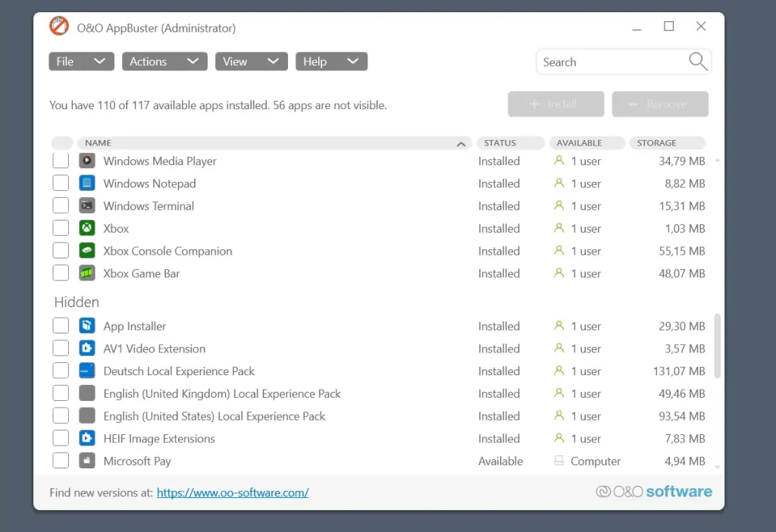
Task: Check the checkbox for Xbox Console Companion
Action: (61, 250)
